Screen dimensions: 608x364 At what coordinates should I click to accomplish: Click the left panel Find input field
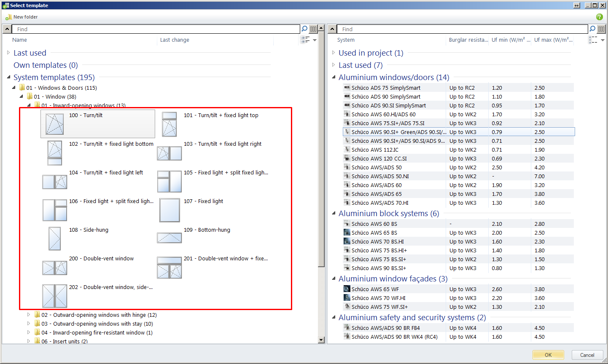(x=156, y=29)
